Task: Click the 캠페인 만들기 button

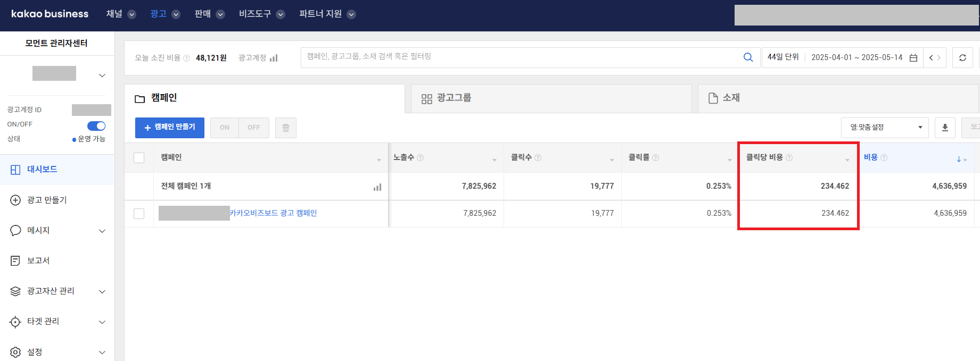Action: pos(170,128)
